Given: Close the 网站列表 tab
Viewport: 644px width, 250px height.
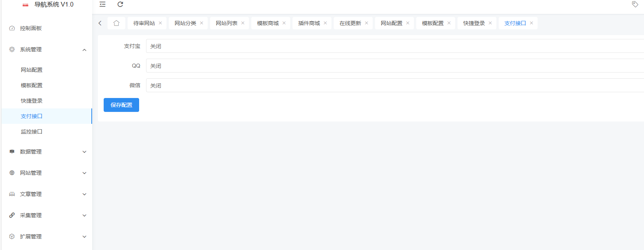Looking at the screenshot, I should pyautogui.click(x=243, y=23).
